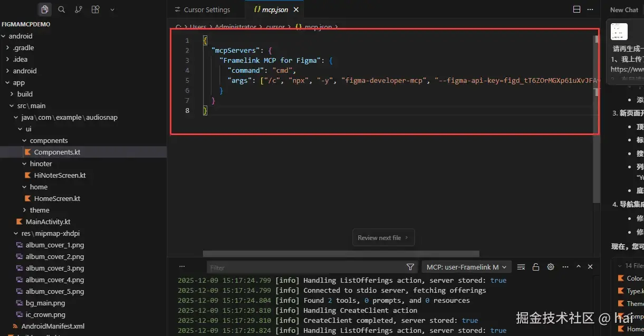Collapse the src\main folder
644x336 pixels.
point(31,105)
